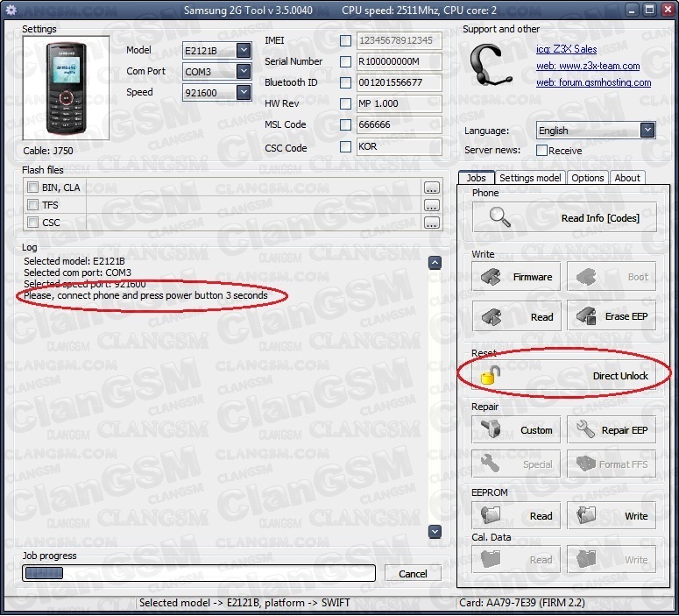Click the E2121B phone picture

(66, 89)
